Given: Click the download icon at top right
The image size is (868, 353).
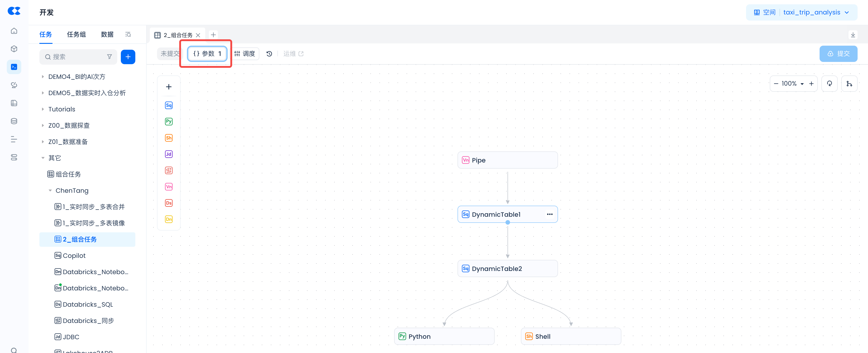Looking at the screenshot, I should point(853,35).
